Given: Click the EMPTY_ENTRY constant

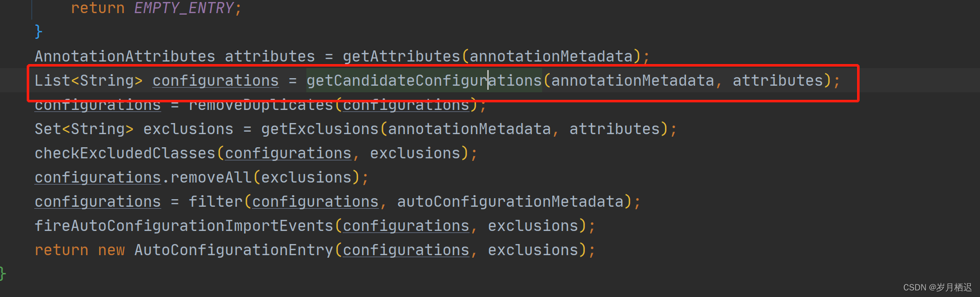Looking at the screenshot, I should coord(184,8).
